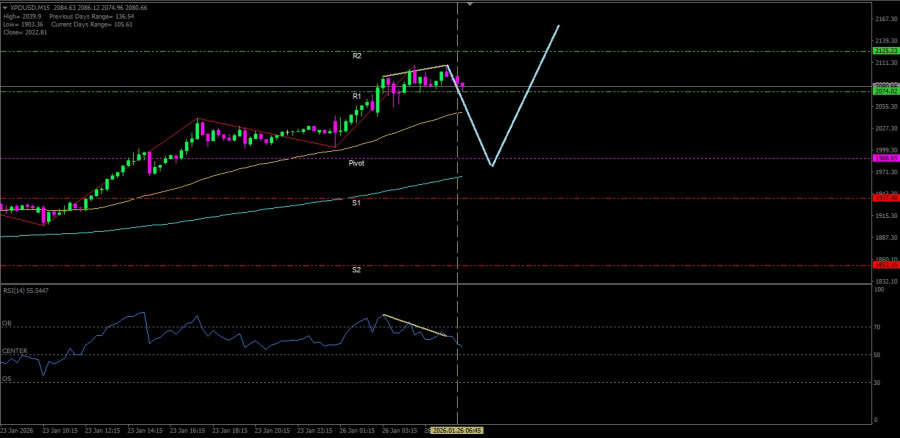Select the R1 resistance level label
900x438 pixels.
tap(357, 96)
